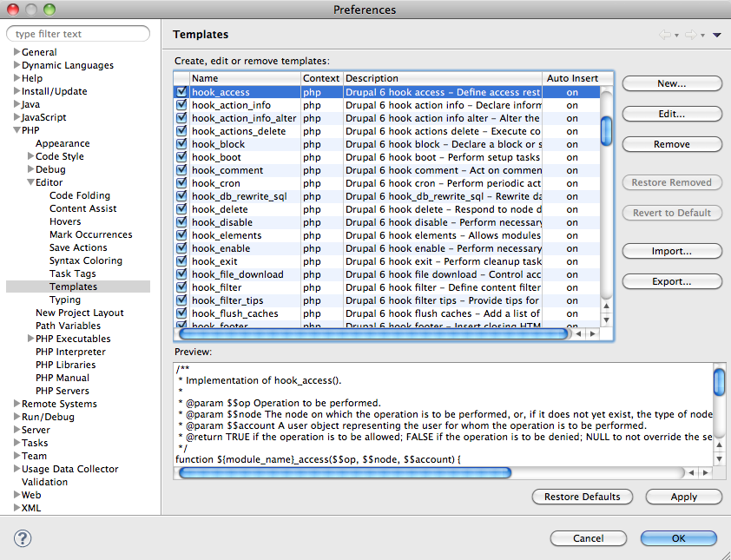Open the Save Actions page

tap(78, 247)
